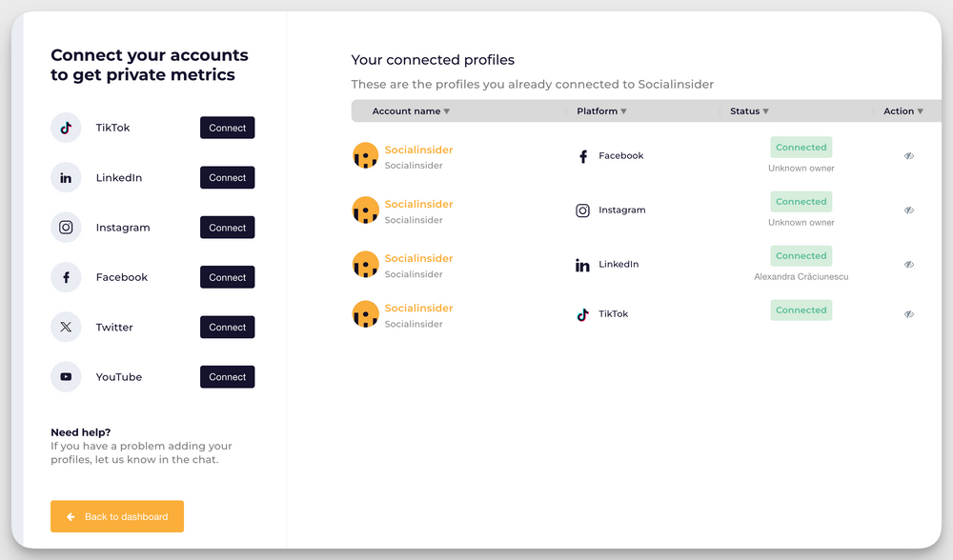This screenshot has width=953, height=560.
Task: Click the Facebook icon in the accounts list
Action: tap(65, 276)
